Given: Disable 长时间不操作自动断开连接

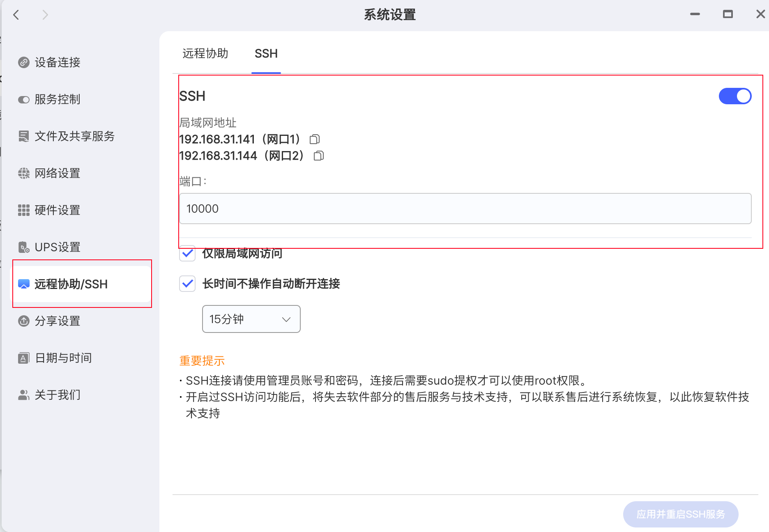Looking at the screenshot, I should pos(187,284).
